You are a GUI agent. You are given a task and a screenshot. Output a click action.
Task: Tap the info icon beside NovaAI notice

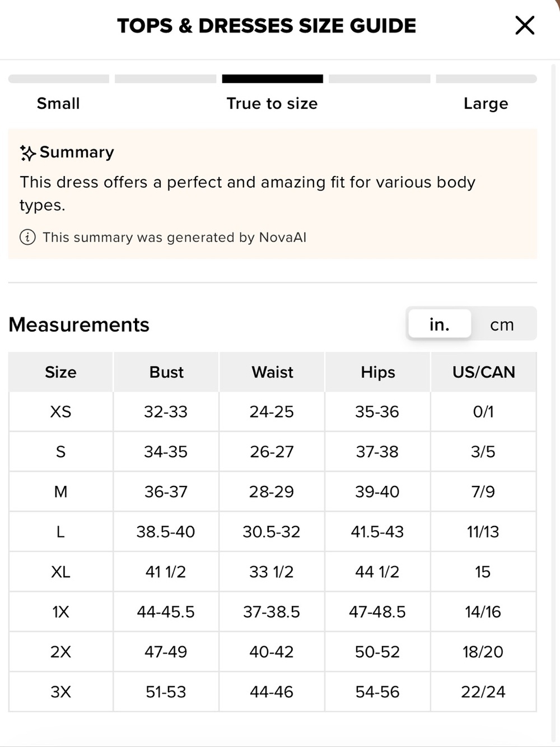click(27, 237)
